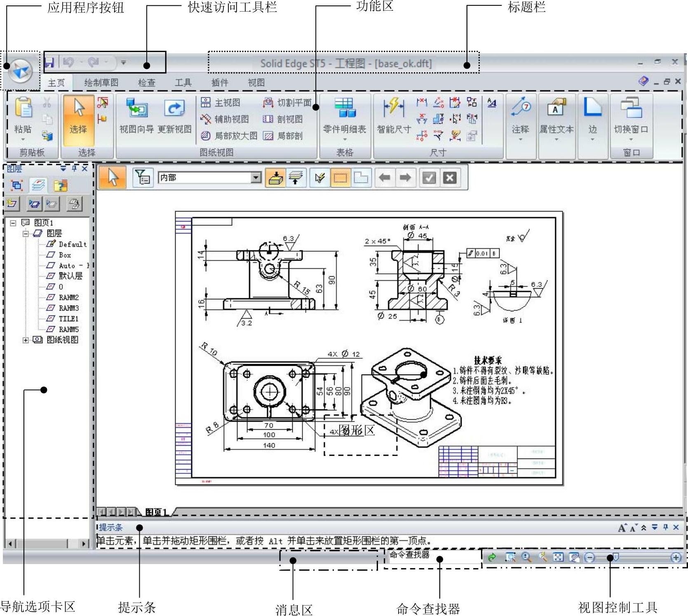Expand the 图纸视图 tree node
Viewport: 688px width, 616px height.
pyautogui.click(x=26, y=340)
